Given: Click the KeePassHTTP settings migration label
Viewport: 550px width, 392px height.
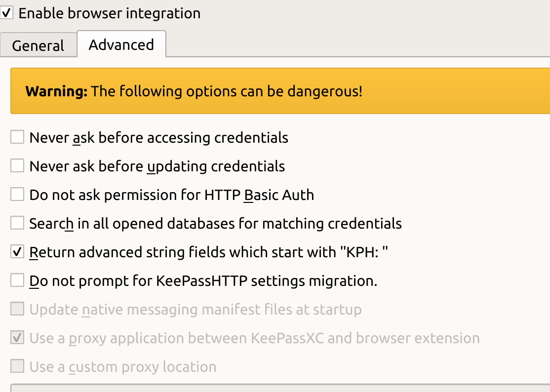Looking at the screenshot, I should [x=203, y=280].
